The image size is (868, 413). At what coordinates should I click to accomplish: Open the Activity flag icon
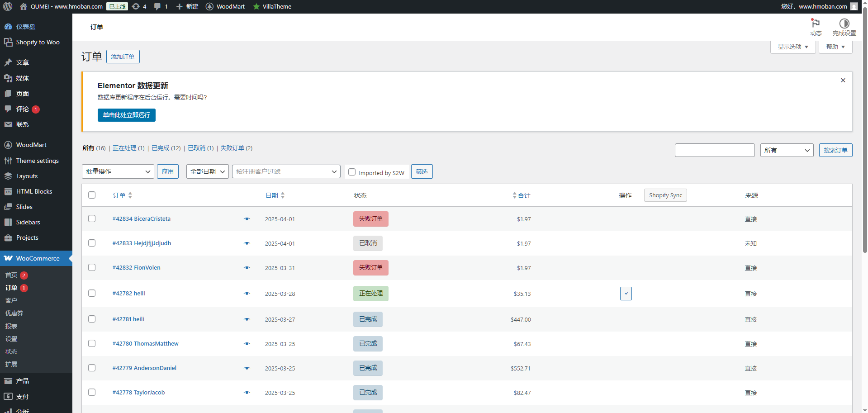click(x=816, y=24)
